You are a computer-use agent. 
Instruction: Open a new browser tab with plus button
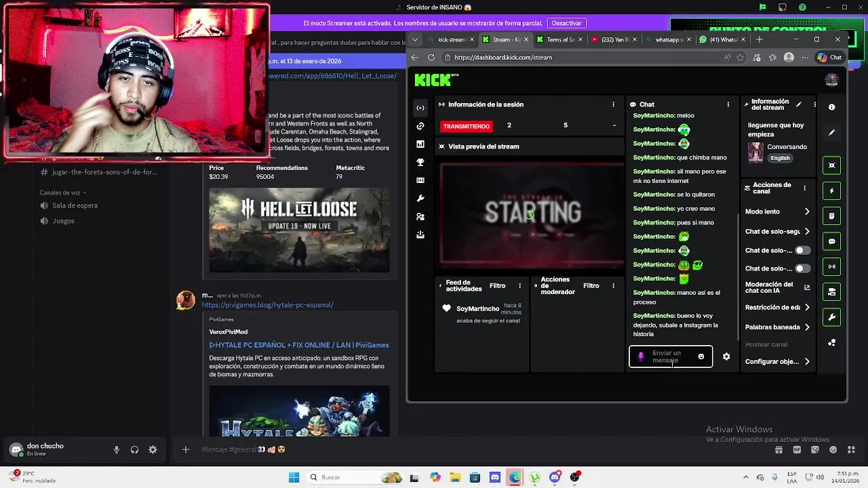coord(759,39)
